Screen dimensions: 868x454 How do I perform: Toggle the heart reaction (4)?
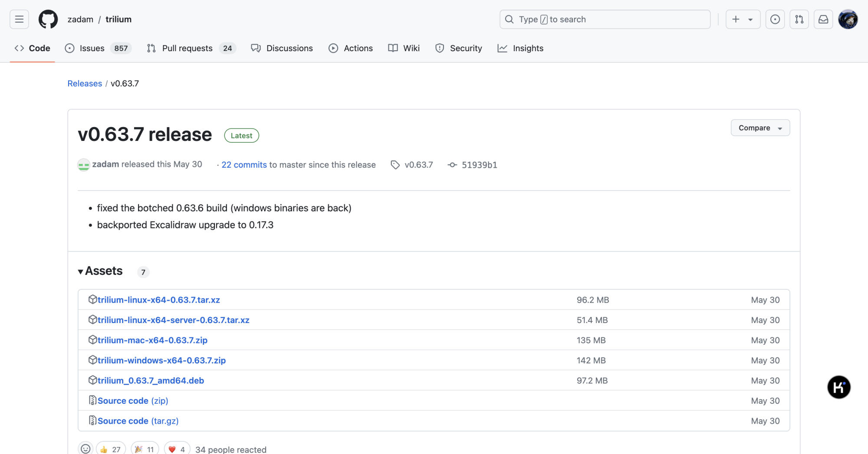pos(177,449)
